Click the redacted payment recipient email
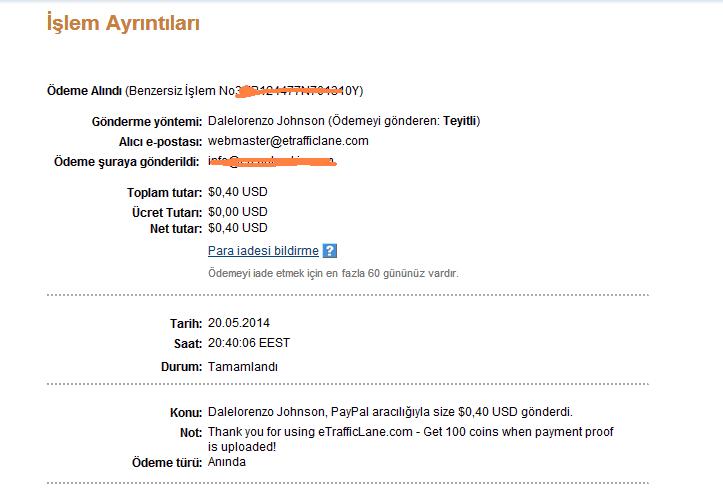This screenshot has height=499, width=723. tap(272, 161)
